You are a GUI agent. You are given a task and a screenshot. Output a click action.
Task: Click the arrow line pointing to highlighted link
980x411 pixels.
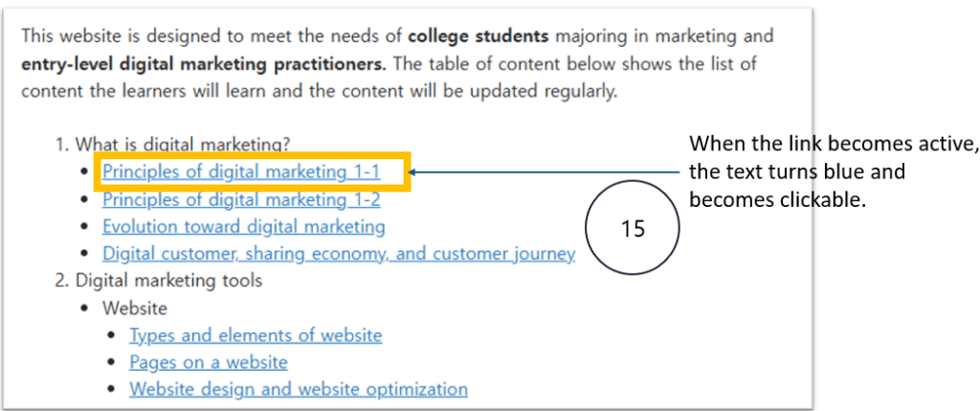[x=546, y=172]
